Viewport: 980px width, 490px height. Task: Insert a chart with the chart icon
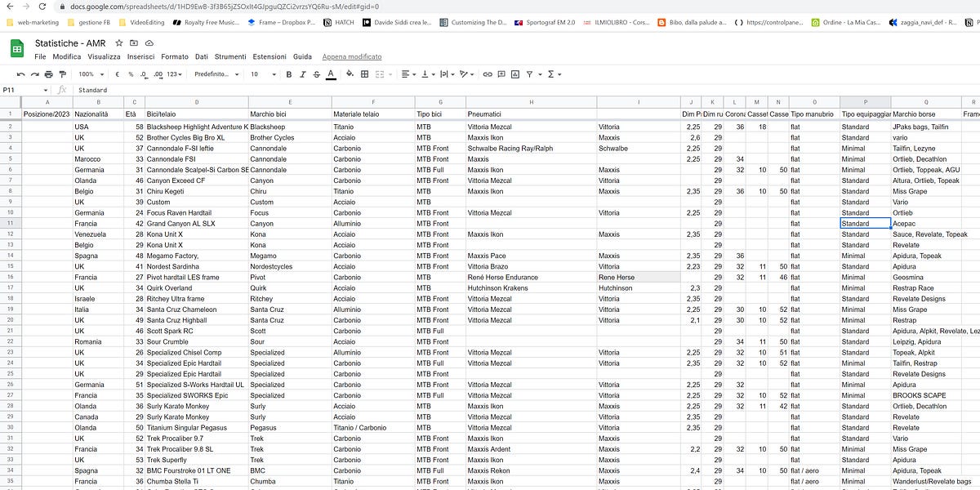click(515, 74)
